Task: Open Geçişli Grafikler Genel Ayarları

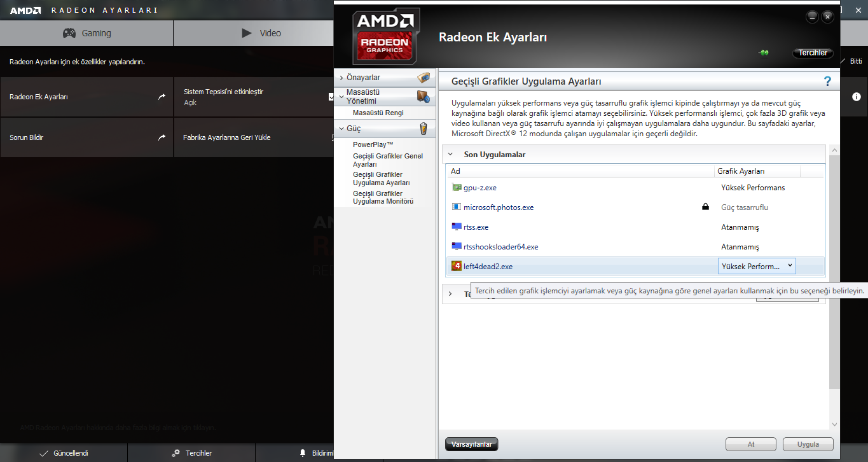Action: 388,160
